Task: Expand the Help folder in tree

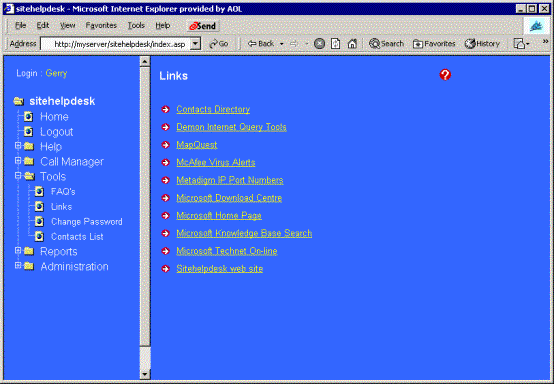Action: (18, 145)
